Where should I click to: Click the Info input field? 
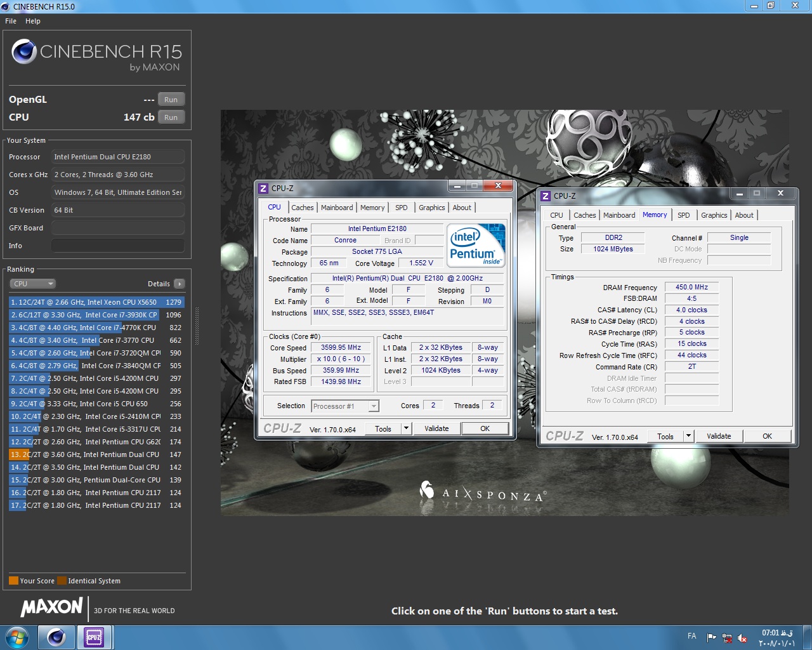(x=118, y=246)
